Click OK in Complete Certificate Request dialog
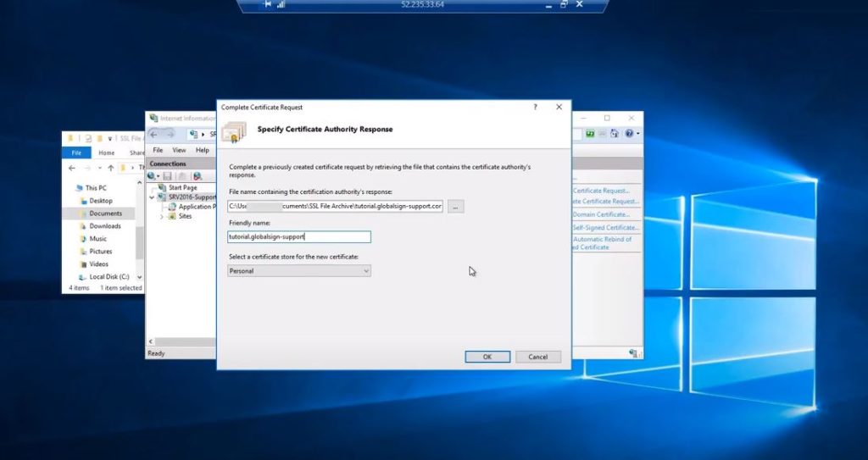 (x=487, y=357)
